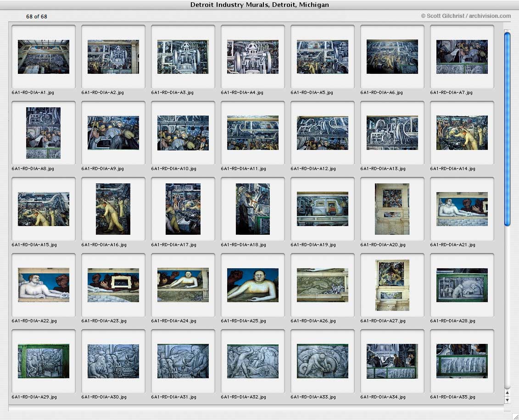
Task: Click thumbnail 6A1-RD-DIA-A29.jpg
Action: 43,361
